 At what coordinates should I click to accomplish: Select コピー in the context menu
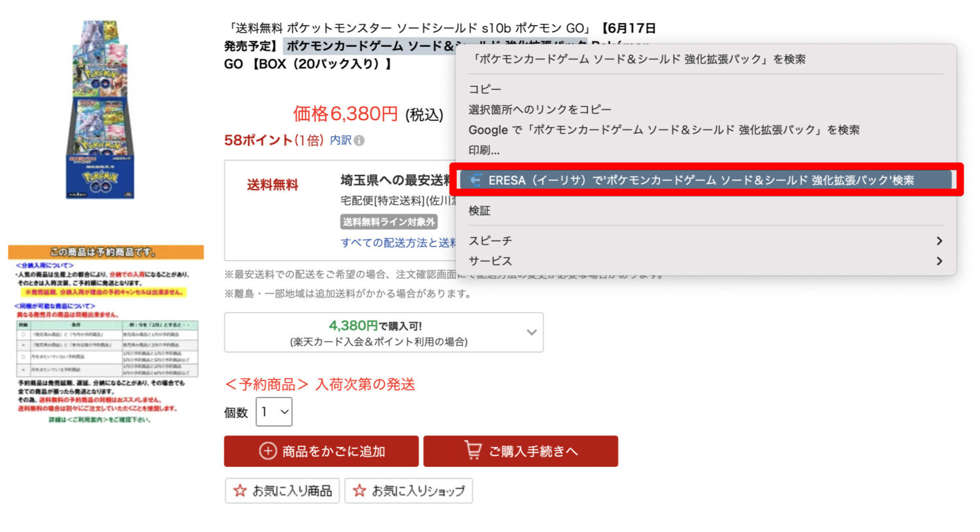tap(485, 89)
